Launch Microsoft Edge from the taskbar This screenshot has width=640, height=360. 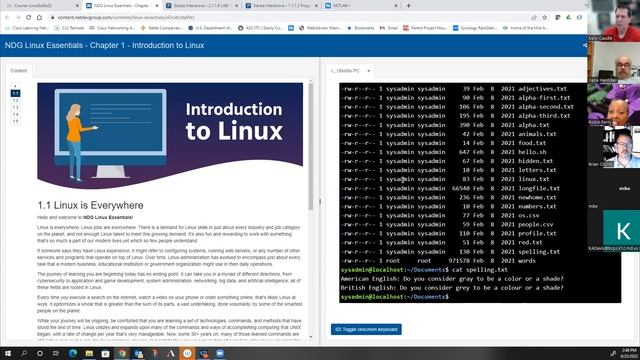[73, 353]
